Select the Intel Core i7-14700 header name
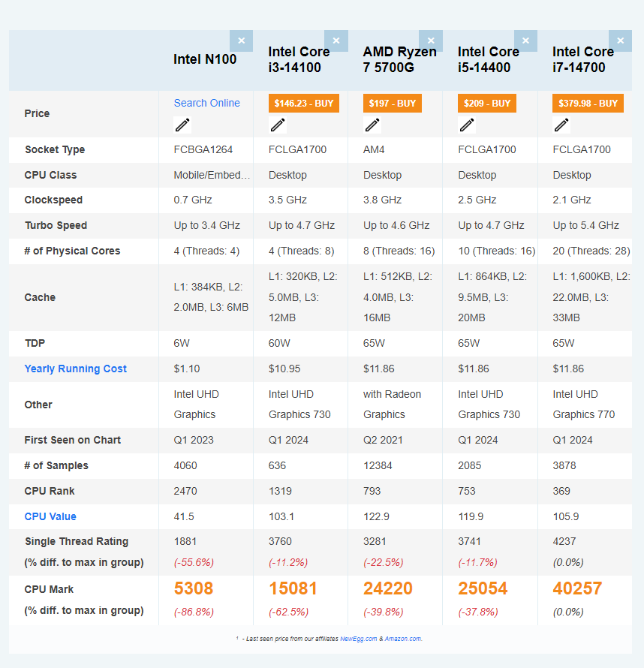 click(x=583, y=59)
